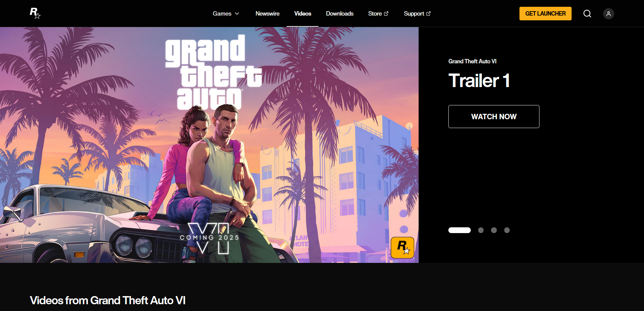Click the Trailer 1 title heading

pyautogui.click(x=479, y=81)
